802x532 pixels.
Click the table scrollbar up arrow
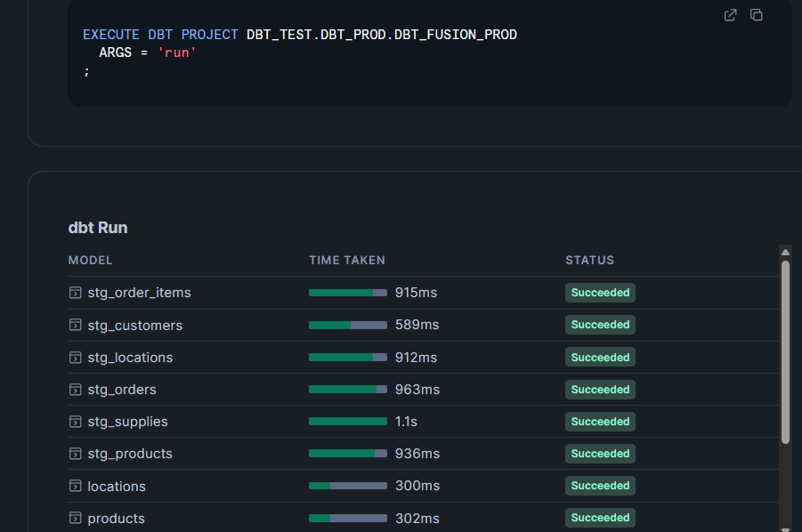[785, 252]
